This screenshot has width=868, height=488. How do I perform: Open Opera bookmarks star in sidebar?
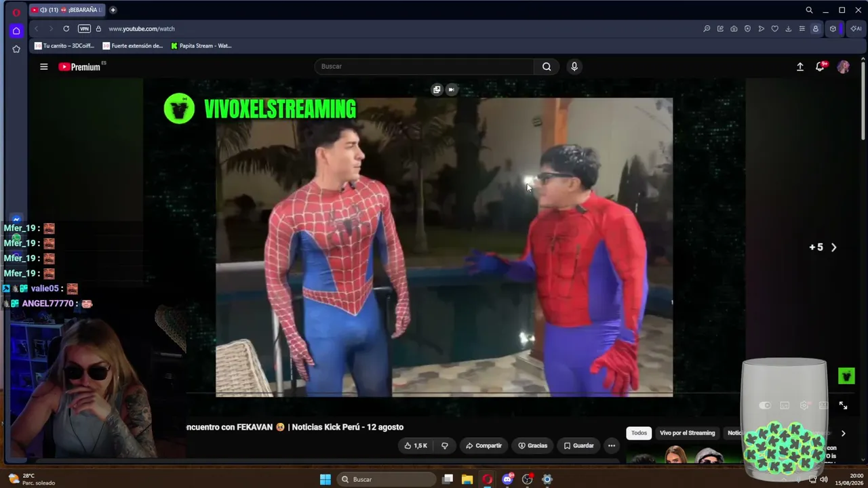pyautogui.click(x=16, y=49)
